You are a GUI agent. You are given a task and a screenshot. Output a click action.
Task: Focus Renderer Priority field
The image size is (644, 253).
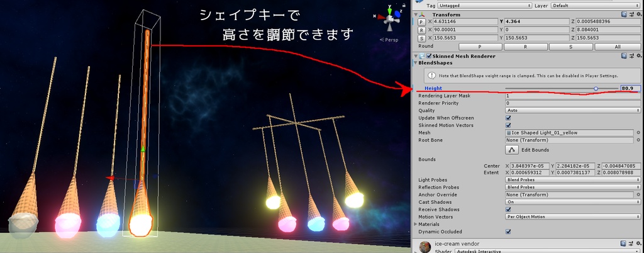[x=573, y=103]
